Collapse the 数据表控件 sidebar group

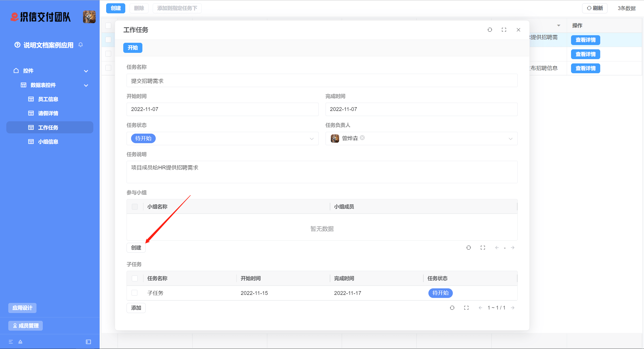coord(86,85)
